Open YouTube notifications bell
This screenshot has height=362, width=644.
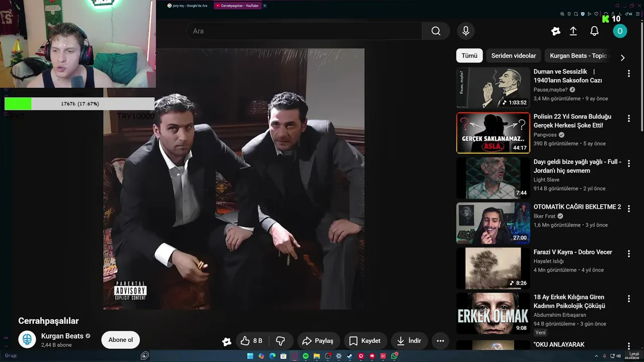point(594,31)
